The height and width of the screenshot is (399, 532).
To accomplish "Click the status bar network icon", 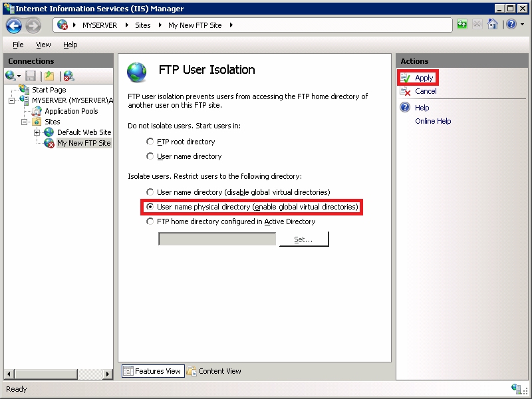I will pos(516,388).
